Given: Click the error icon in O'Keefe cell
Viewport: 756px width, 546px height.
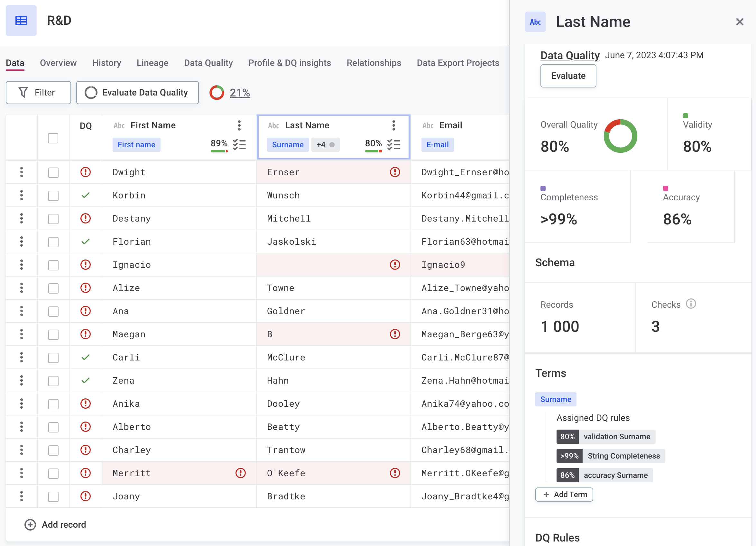Looking at the screenshot, I should coord(395,473).
